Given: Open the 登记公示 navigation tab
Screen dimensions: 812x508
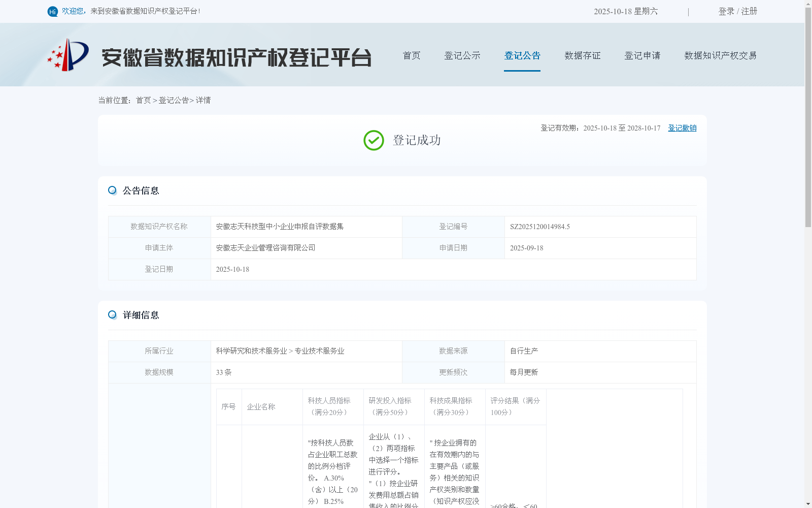Looking at the screenshot, I should pos(462,55).
